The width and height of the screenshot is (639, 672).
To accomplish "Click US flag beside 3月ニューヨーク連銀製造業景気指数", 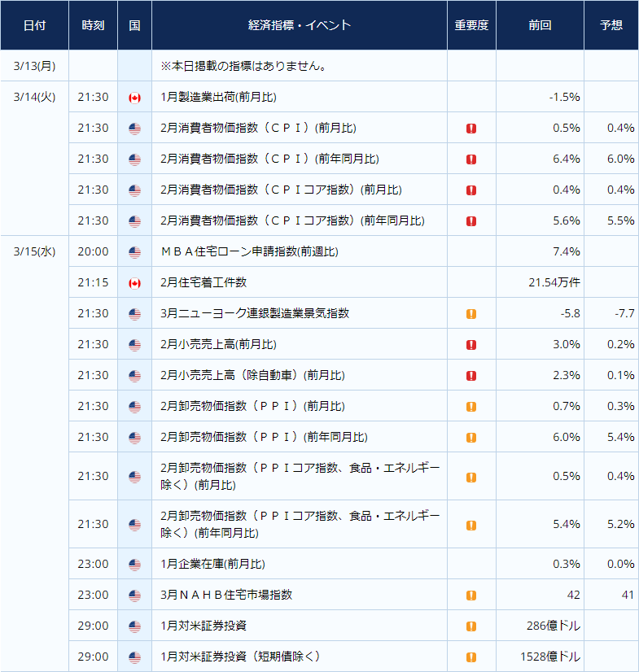I will 134,314.
